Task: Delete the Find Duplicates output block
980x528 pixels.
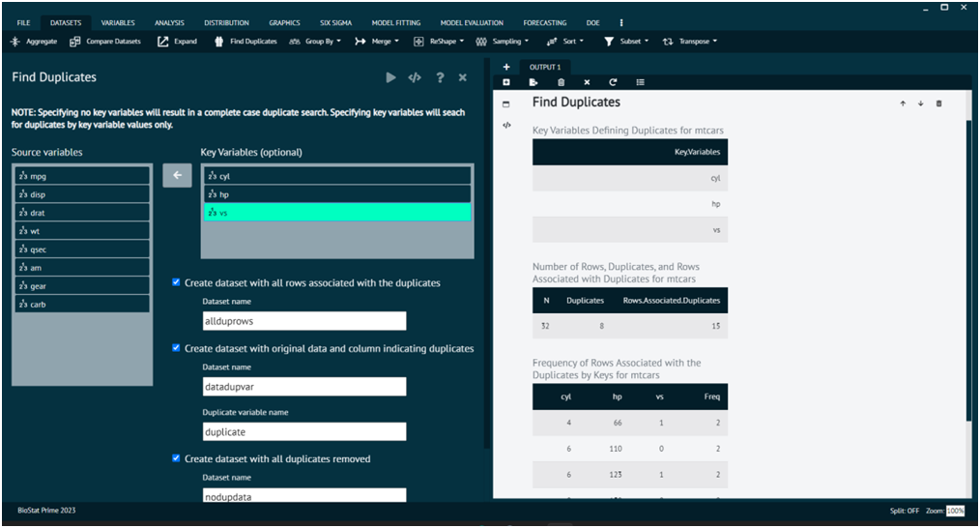Action: (x=938, y=103)
